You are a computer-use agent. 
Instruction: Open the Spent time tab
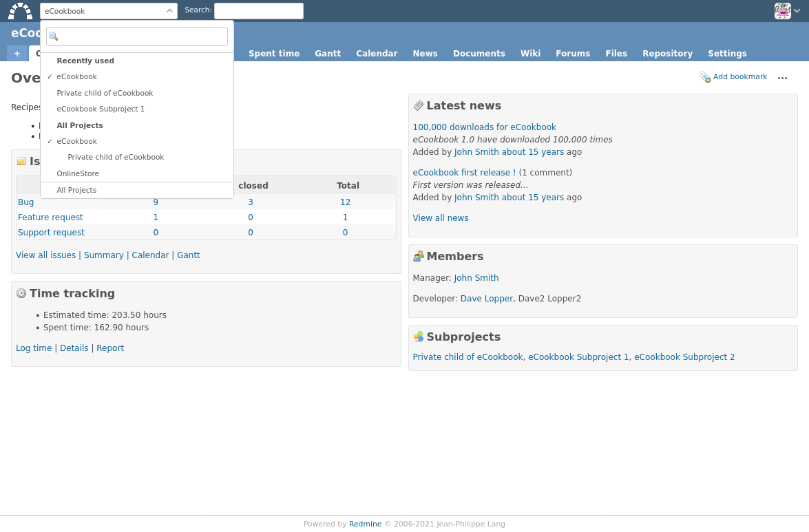coord(274,54)
